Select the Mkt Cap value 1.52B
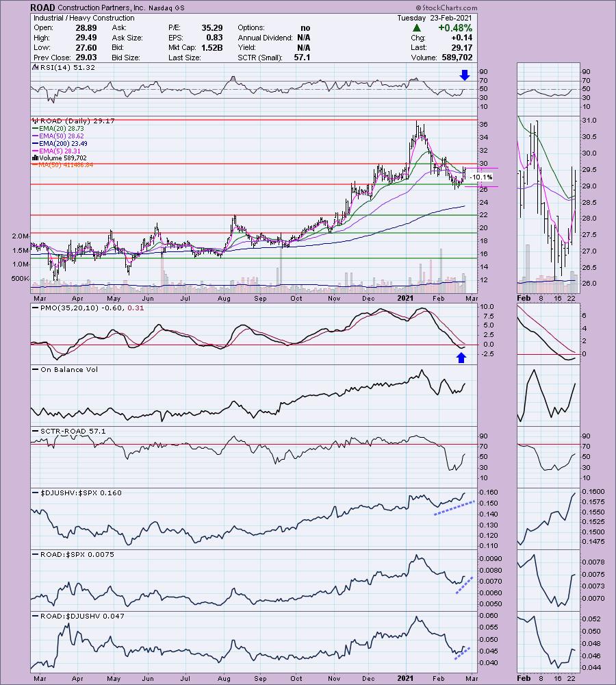The width and height of the screenshot is (616, 685). (x=211, y=48)
